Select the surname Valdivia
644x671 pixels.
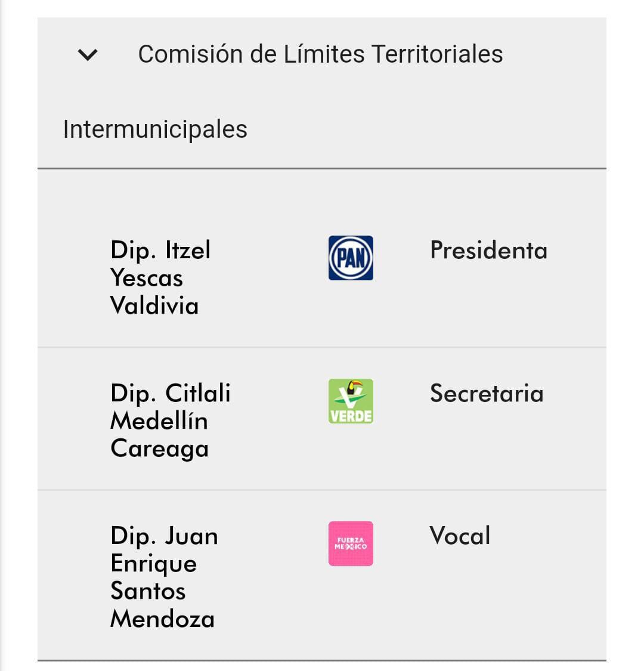tap(154, 305)
